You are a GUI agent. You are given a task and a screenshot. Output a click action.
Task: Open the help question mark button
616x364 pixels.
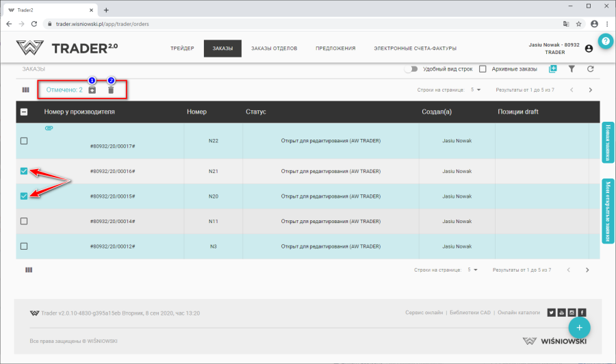(605, 42)
